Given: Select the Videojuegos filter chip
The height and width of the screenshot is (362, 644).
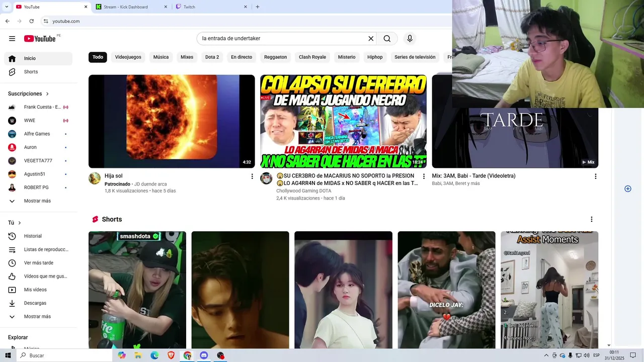Looking at the screenshot, I should click(128, 57).
